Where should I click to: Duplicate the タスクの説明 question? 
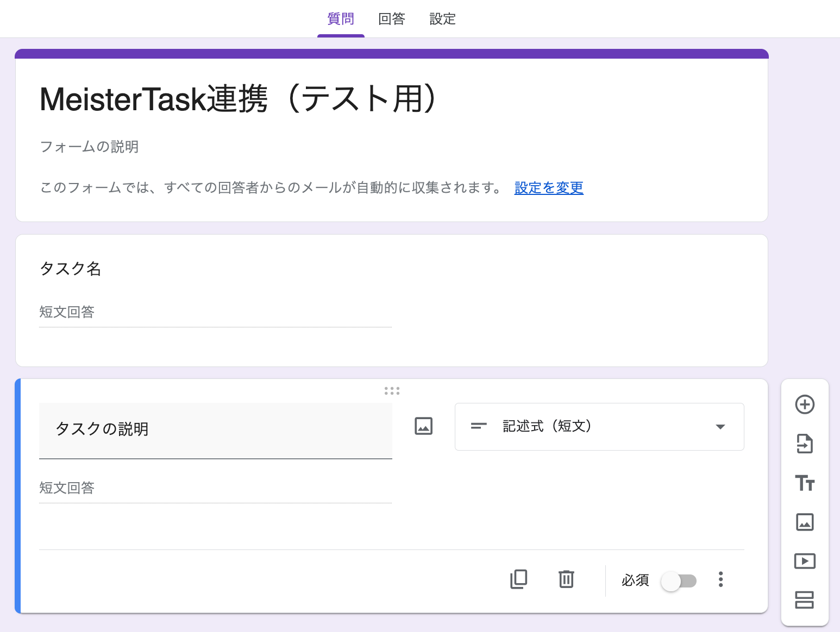click(519, 579)
